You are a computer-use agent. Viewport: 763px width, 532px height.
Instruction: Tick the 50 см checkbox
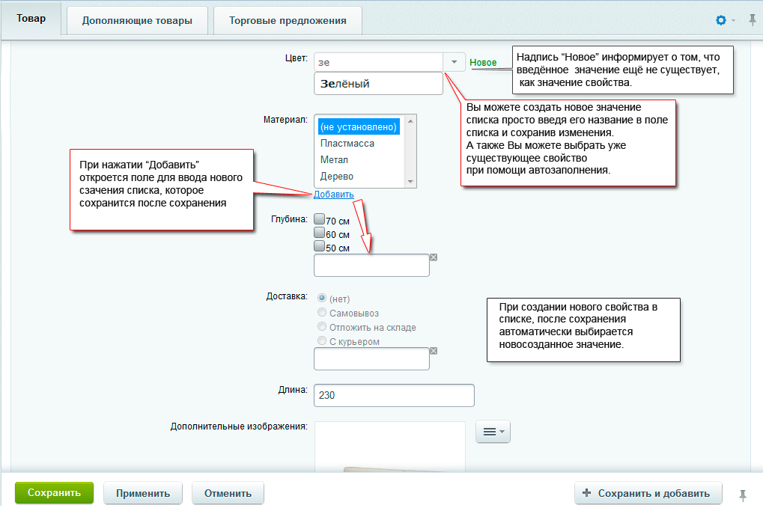tap(320, 246)
